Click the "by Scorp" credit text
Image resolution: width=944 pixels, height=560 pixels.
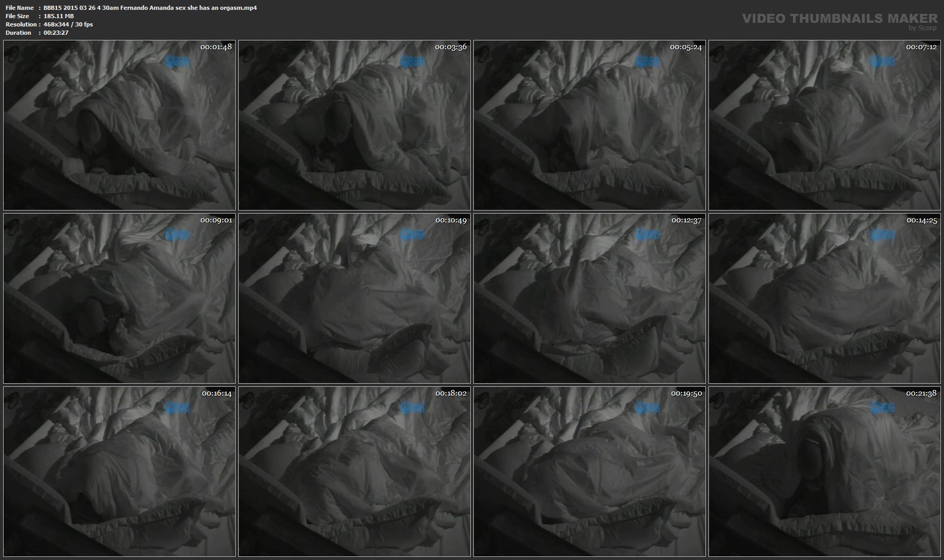point(922,28)
